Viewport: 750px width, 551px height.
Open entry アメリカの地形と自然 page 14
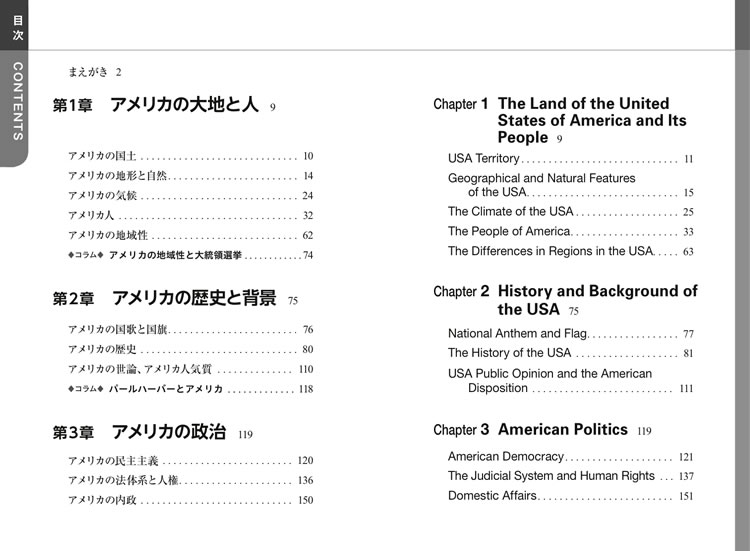[190, 176]
